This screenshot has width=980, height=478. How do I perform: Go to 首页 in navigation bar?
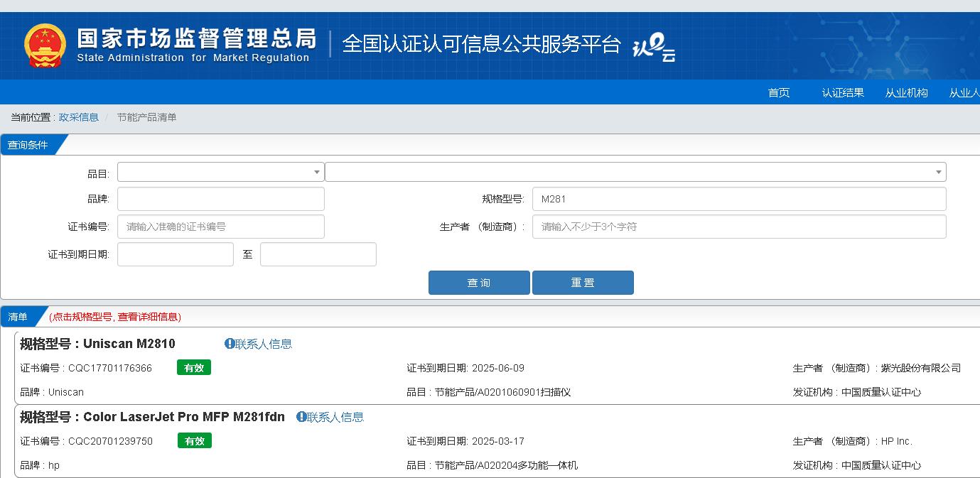pyautogui.click(x=779, y=92)
